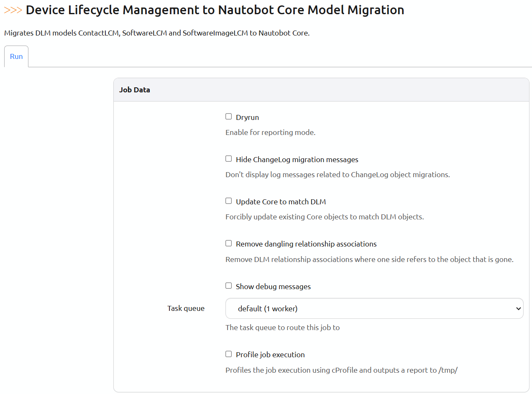Click the Device Lifecycle Management page title
Image resolution: width=532 pixels, height=394 pixels.
coord(215,10)
